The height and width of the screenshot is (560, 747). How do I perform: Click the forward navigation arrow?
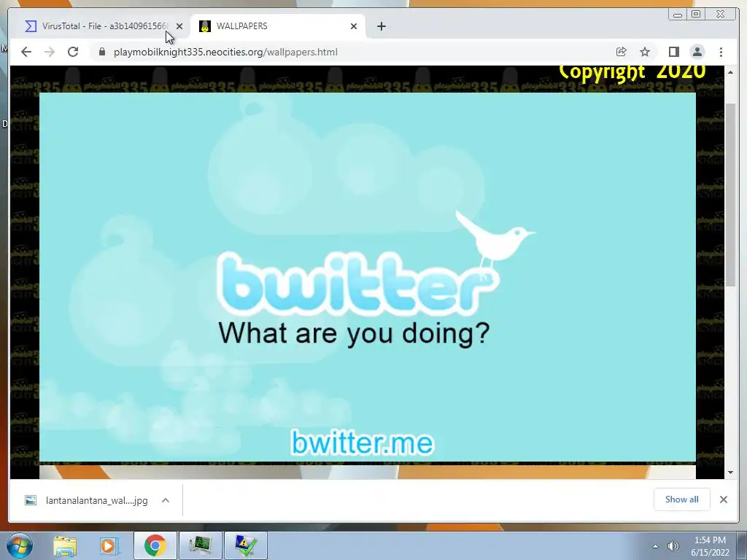pyautogui.click(x=50, y=52)
